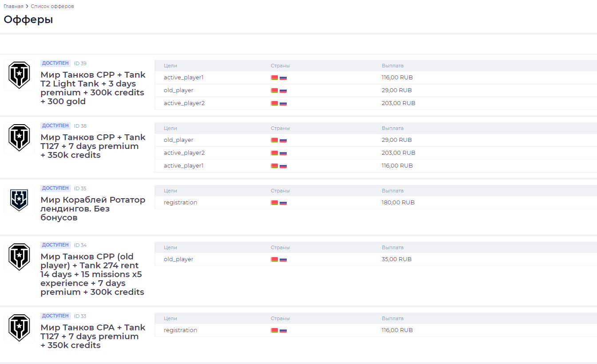Screen dimensions: 597x364
Task: Click 180,00 RUB payout value
Action: tap(398, 203)
